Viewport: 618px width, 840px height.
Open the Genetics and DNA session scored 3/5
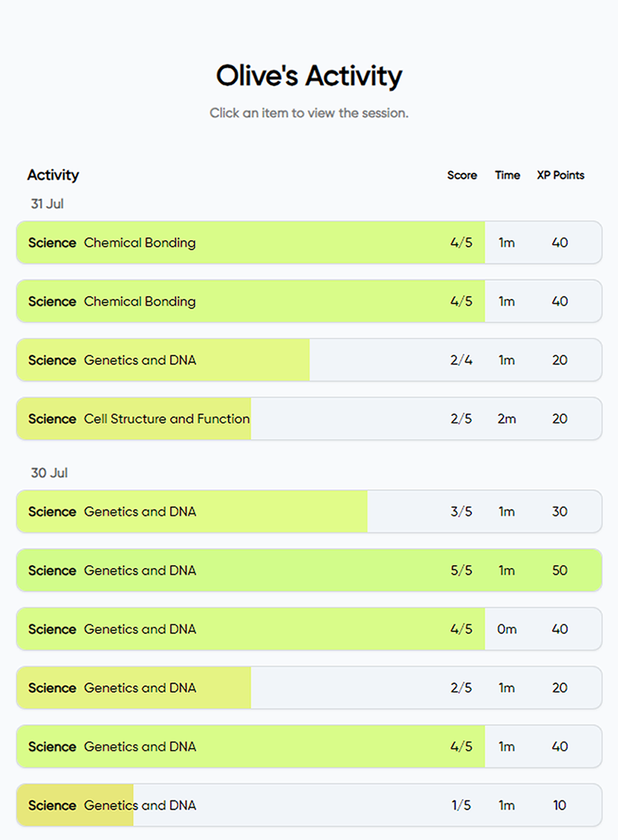click(308, 512)
